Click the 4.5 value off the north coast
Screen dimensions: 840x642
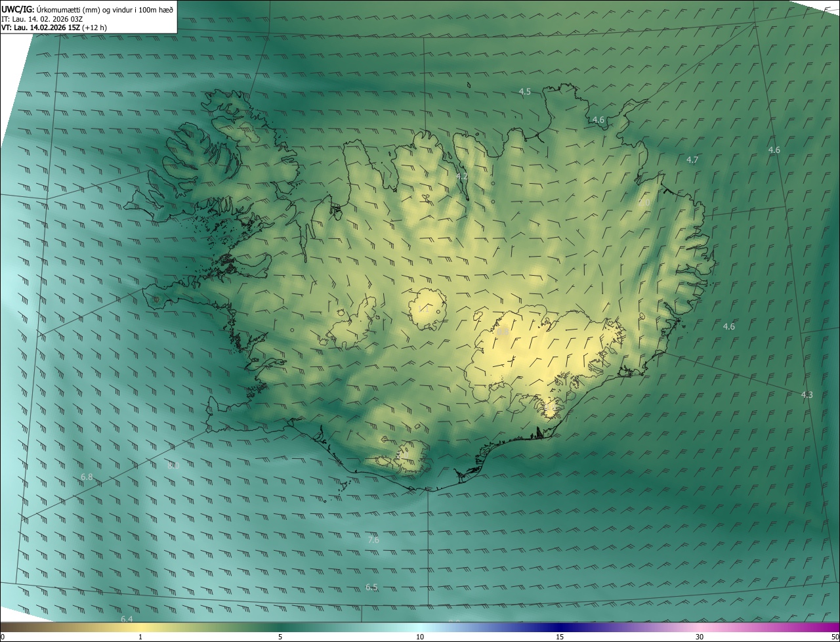[524, 92]
